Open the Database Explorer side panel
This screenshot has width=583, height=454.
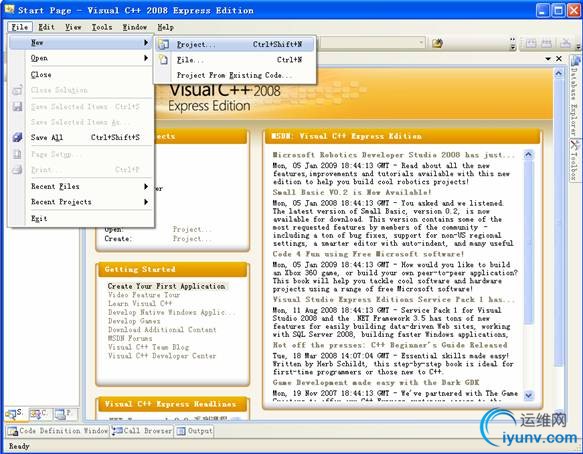(575, 96)
